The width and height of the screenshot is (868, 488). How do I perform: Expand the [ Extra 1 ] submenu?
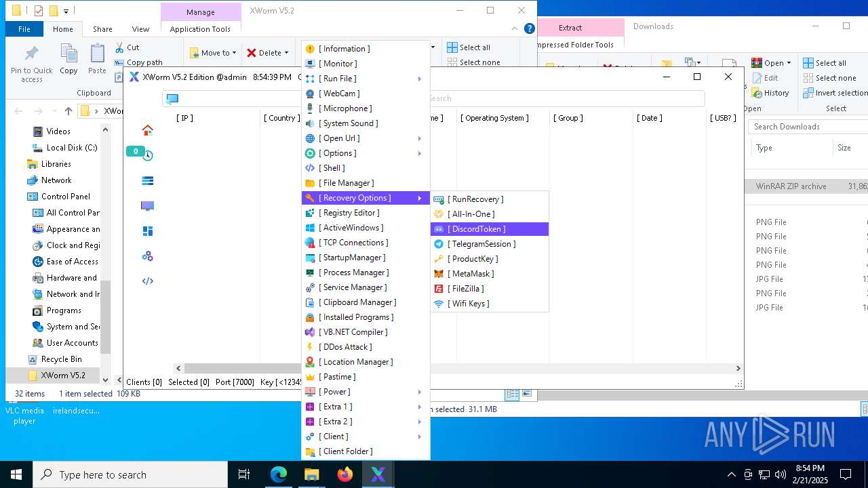tap(366, 407)
